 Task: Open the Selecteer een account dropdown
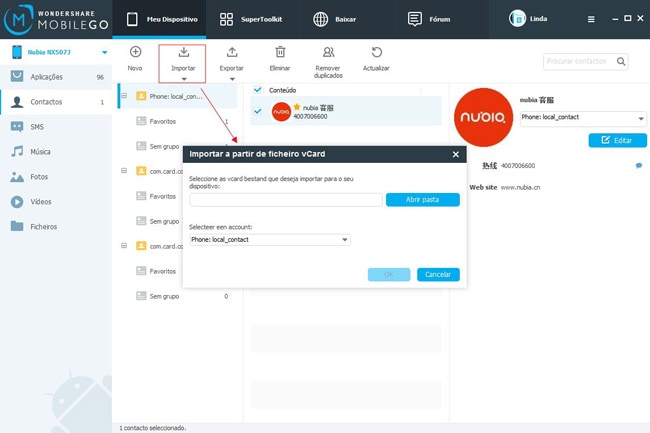[x=270, y=239]
